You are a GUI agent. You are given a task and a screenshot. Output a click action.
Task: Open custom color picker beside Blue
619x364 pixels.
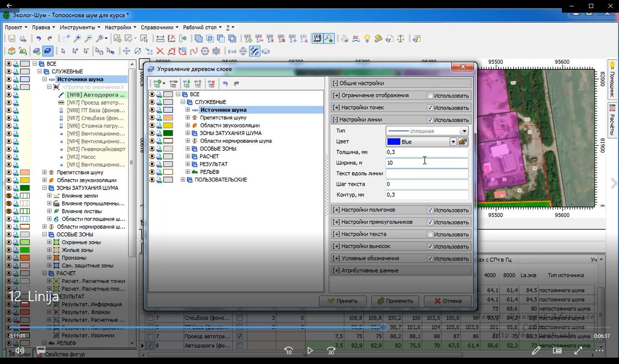coord(463,142)
